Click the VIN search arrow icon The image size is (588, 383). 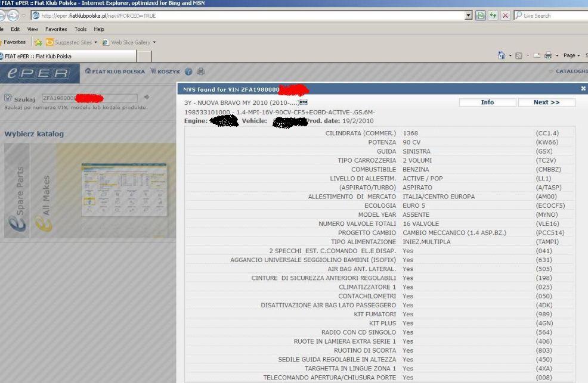click(x=147, y=97)
